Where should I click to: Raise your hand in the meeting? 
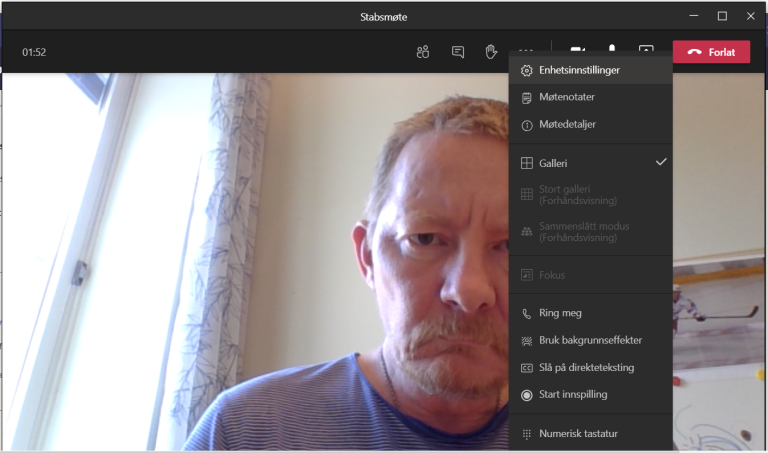(491, 52)
